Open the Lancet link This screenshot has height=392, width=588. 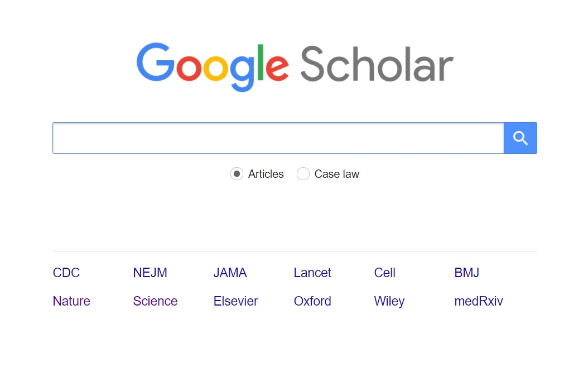pyautogui.click(x=312, y=273)
